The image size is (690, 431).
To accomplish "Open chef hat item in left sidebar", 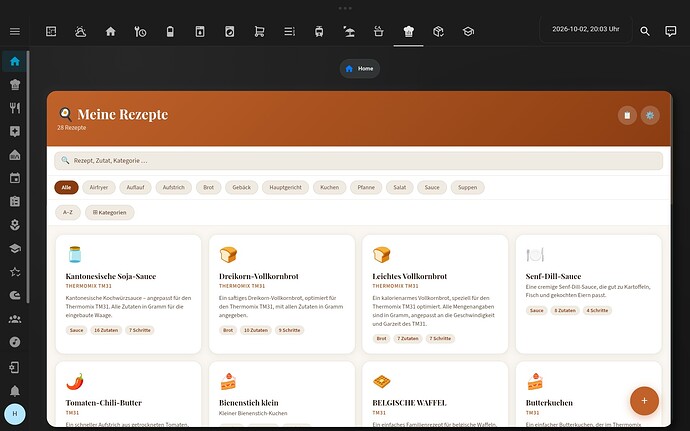I will click(x=15, y=85).
